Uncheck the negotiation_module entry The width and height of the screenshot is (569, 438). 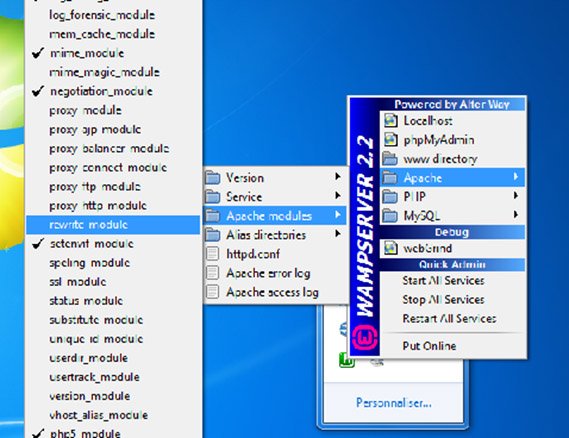coord(38,91)
